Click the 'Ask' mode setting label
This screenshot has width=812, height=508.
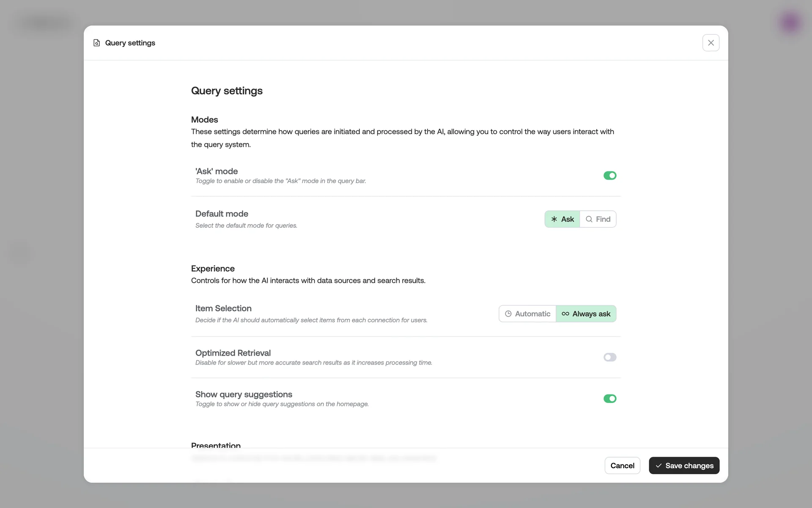click(x=217, y=171)
